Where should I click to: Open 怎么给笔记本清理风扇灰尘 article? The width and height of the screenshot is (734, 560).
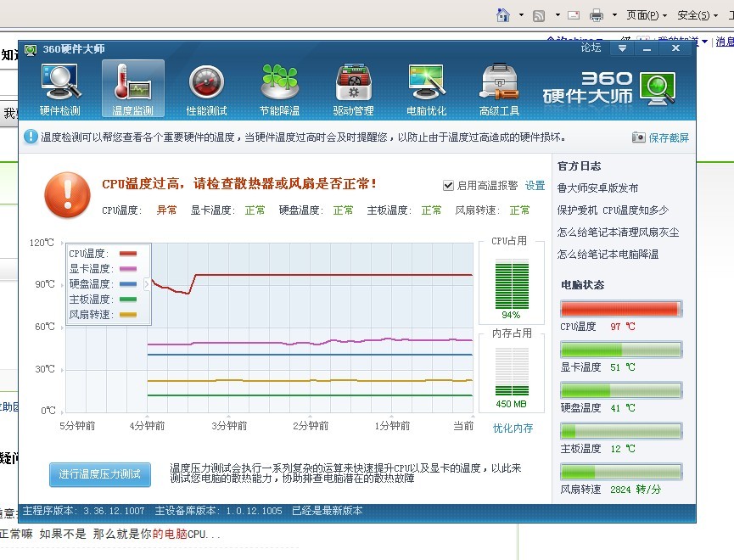[x=618, y=232]
